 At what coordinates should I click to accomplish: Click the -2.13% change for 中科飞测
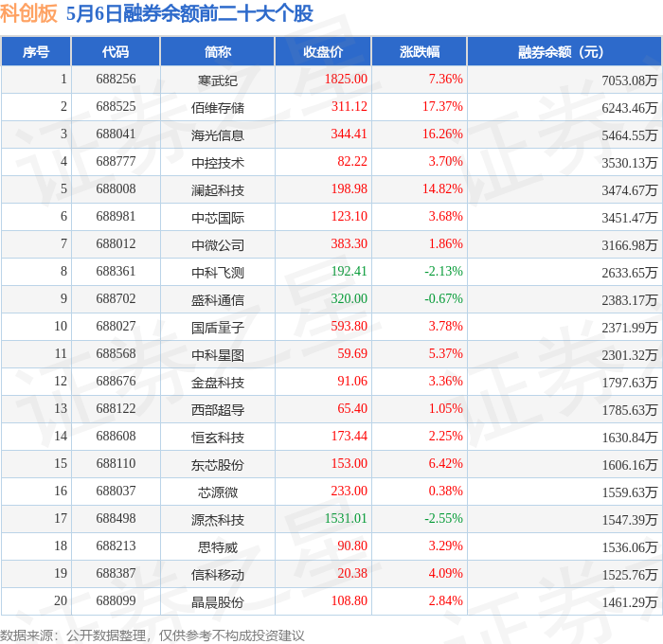tap(443, 271)
